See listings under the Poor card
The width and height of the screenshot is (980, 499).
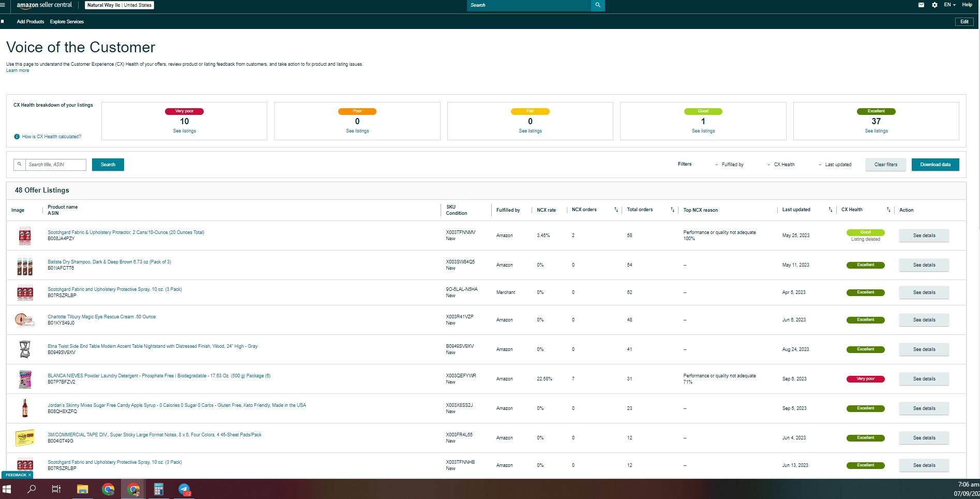pos(357,131)
